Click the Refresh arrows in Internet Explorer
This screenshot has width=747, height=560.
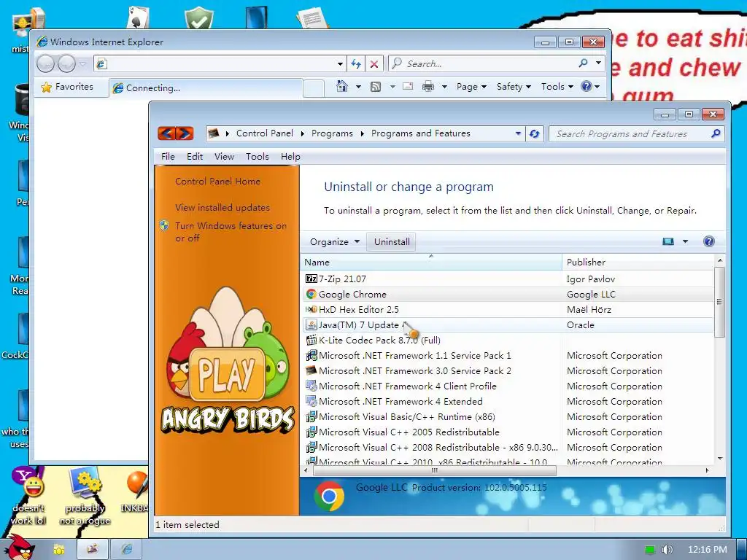[356, 64]
